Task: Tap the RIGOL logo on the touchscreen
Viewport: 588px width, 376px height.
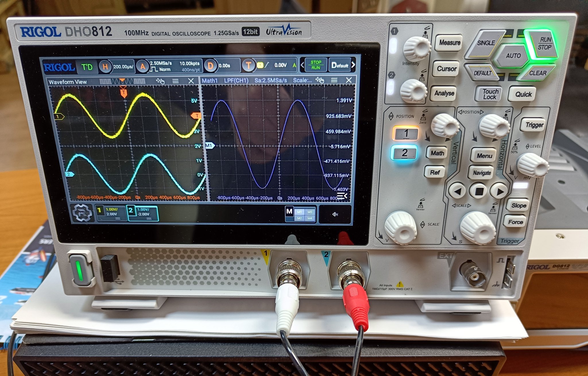Action: [59, 68]
